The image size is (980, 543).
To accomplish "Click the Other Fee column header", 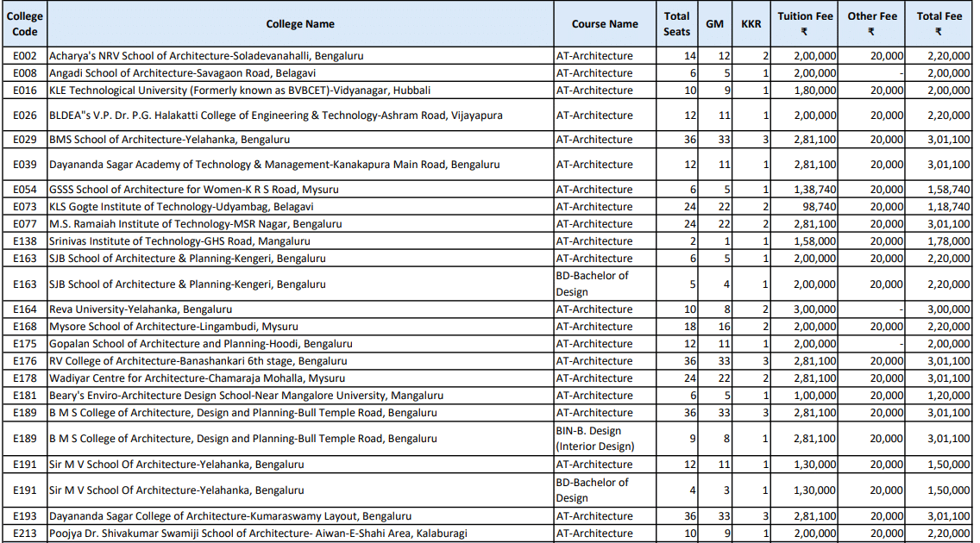I will [x=871, y=24].
